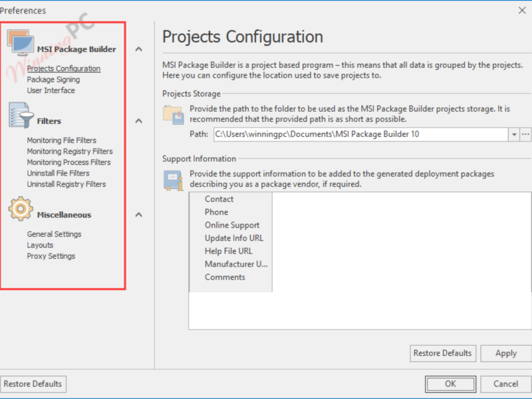Viewport: 532px width, 399px height.
Task: Close the Preferences dialog
Action: [x=522, y=11]
